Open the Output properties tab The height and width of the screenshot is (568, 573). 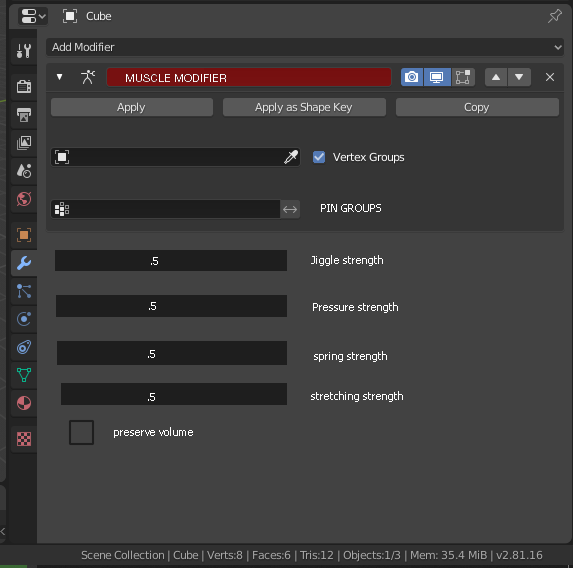24,115
